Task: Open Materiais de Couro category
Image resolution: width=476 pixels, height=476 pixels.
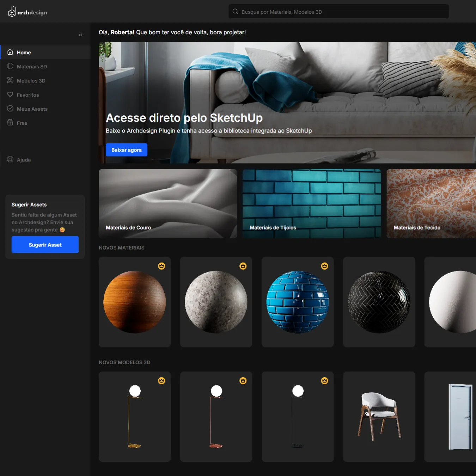Action: point(168,203)
